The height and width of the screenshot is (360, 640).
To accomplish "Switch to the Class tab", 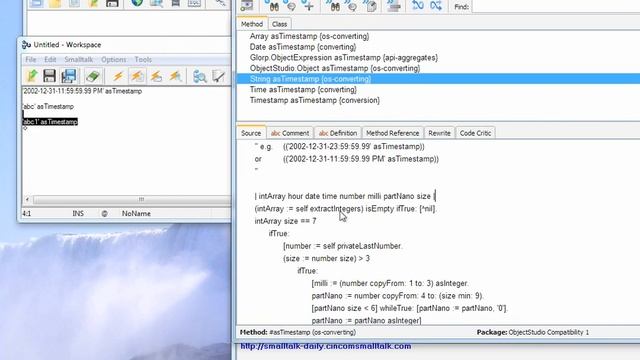I will tap(280, 24).
